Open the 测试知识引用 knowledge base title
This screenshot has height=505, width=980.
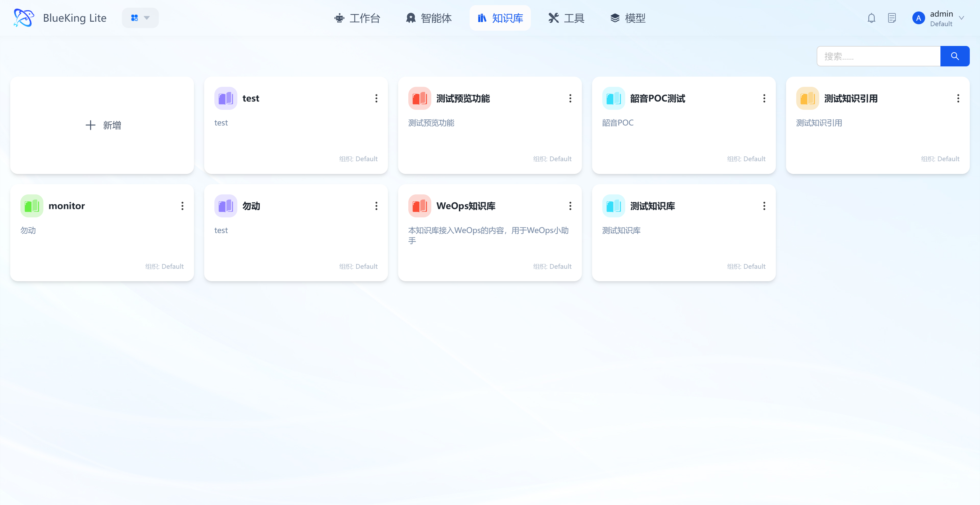(851, 98)
